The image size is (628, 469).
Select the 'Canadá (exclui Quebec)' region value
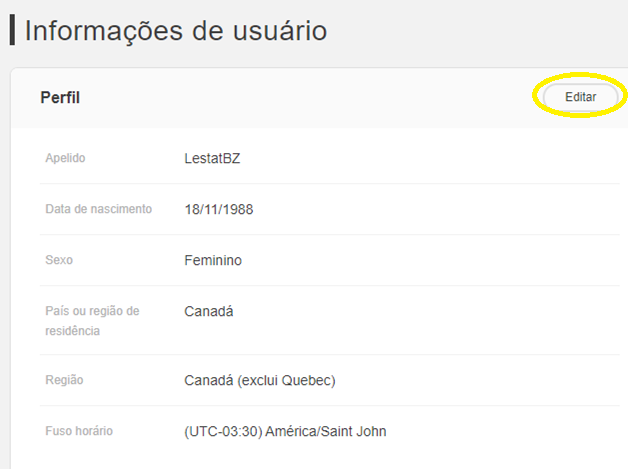click(x=259, y=380)
